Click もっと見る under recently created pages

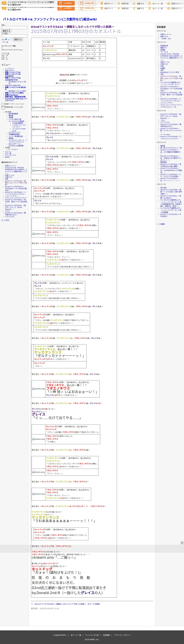click(5, 220)
